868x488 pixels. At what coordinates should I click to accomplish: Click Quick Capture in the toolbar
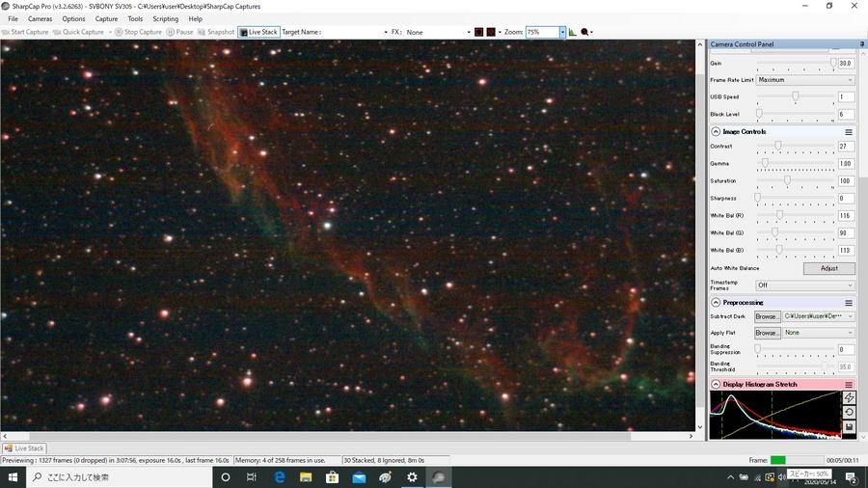pyautogui.click(x=79, y=32)
